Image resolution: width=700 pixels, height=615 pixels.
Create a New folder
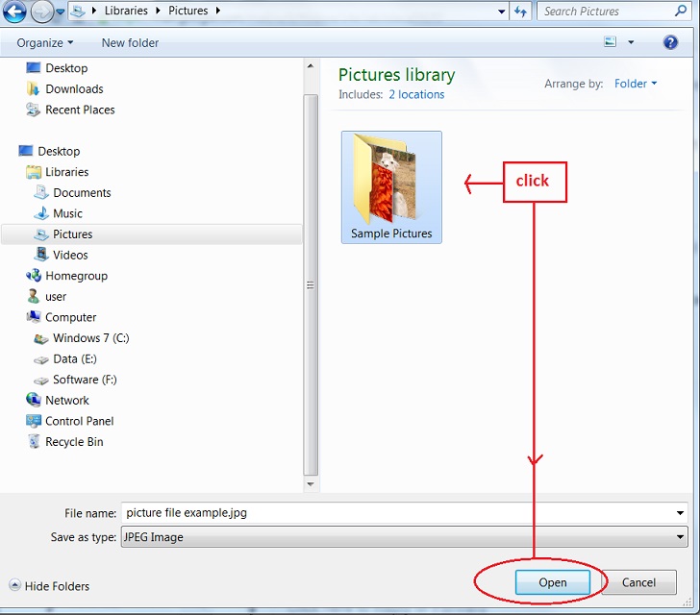pos(130,43)
